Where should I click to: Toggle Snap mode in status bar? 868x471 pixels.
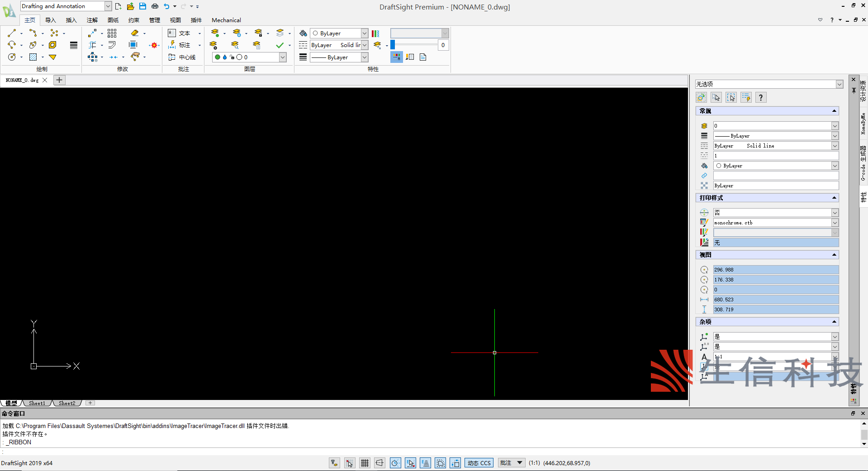350,463
